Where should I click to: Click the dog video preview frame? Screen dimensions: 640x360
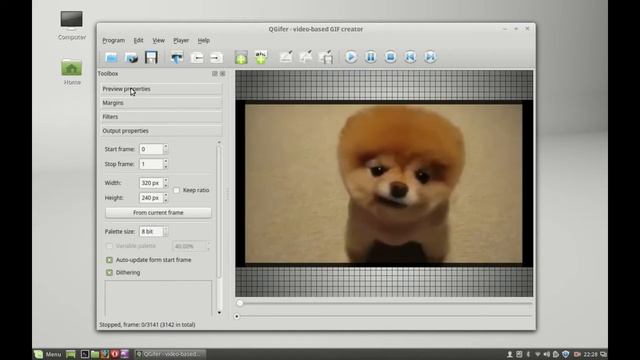coord(384,184)
